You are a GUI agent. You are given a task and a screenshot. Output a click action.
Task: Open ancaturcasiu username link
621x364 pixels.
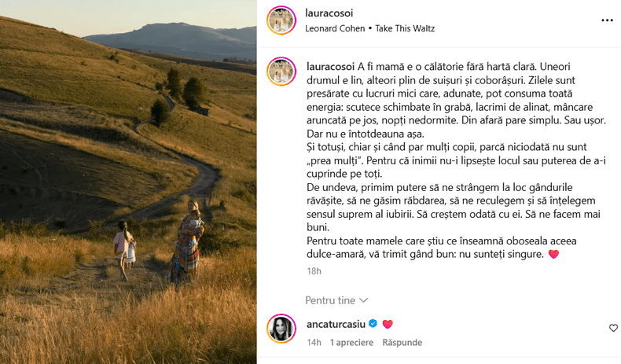coord(336,324)
